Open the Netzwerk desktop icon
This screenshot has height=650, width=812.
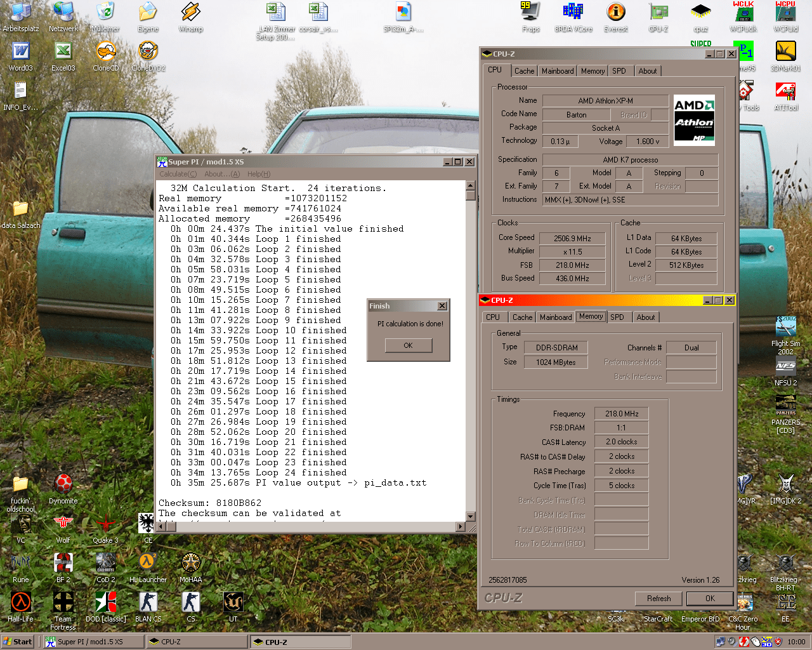pos(63,17)
